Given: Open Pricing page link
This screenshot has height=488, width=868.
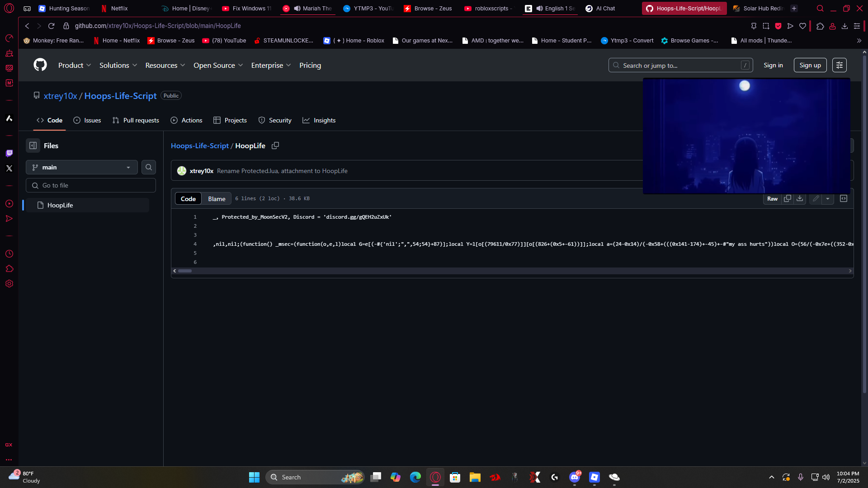Looking at the screenshot, I should point(310,65).
